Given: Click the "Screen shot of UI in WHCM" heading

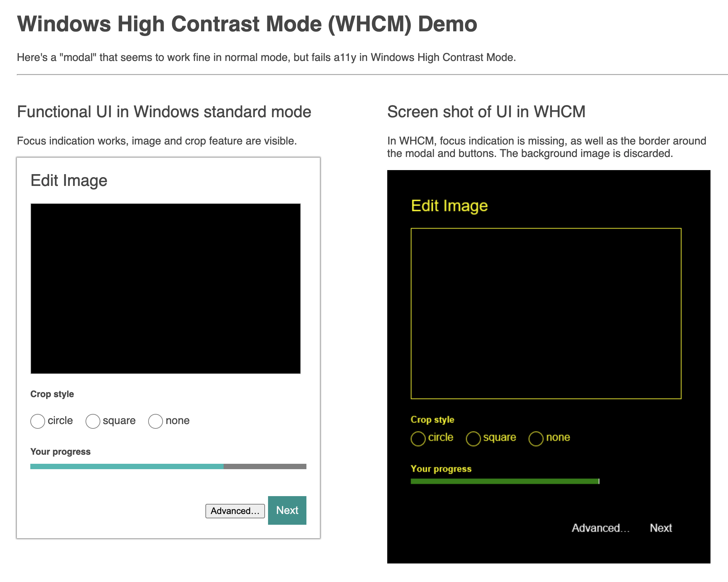Looking at the screenshot, I should pyautogui.click(x=486, y=112).
